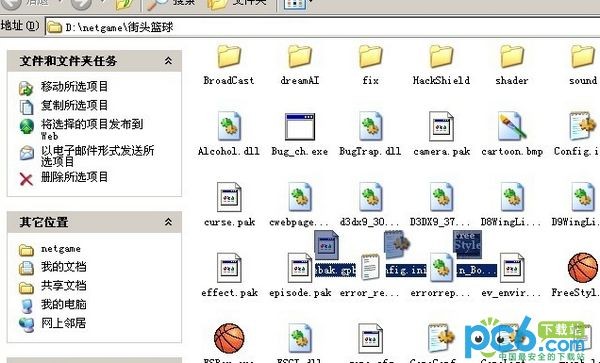Select the BugTrap.dll file icon

click(370, 127)
